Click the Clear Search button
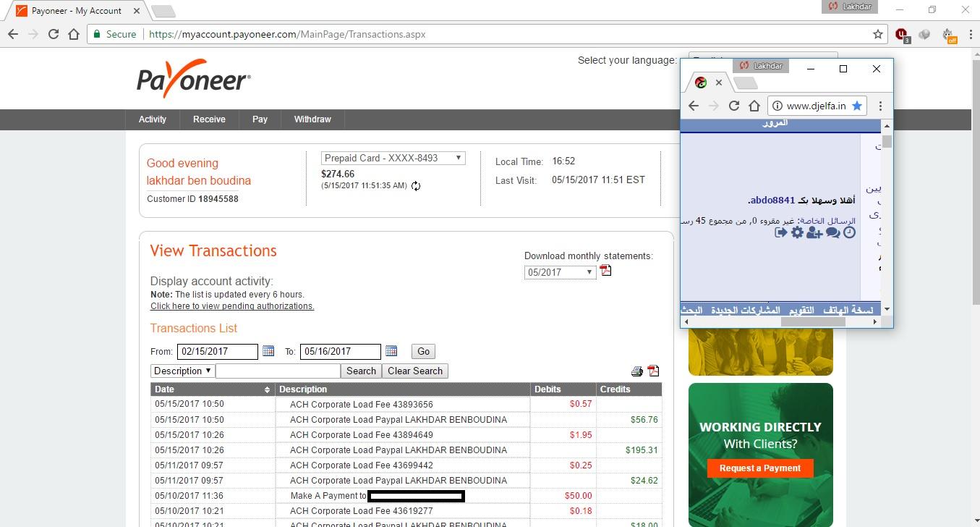This screenshot has width=980, height=527. tap(415, 371)
